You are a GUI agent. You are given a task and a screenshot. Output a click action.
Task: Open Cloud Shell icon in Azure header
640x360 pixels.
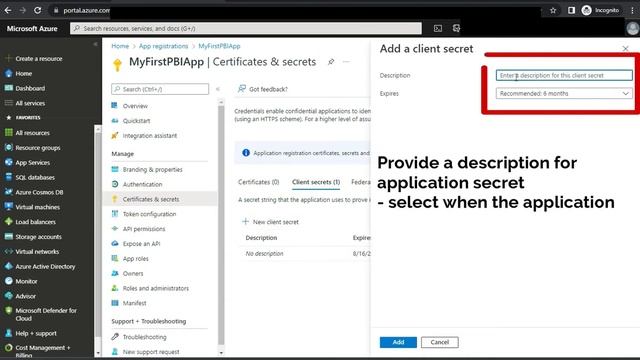tap(438, 28)
